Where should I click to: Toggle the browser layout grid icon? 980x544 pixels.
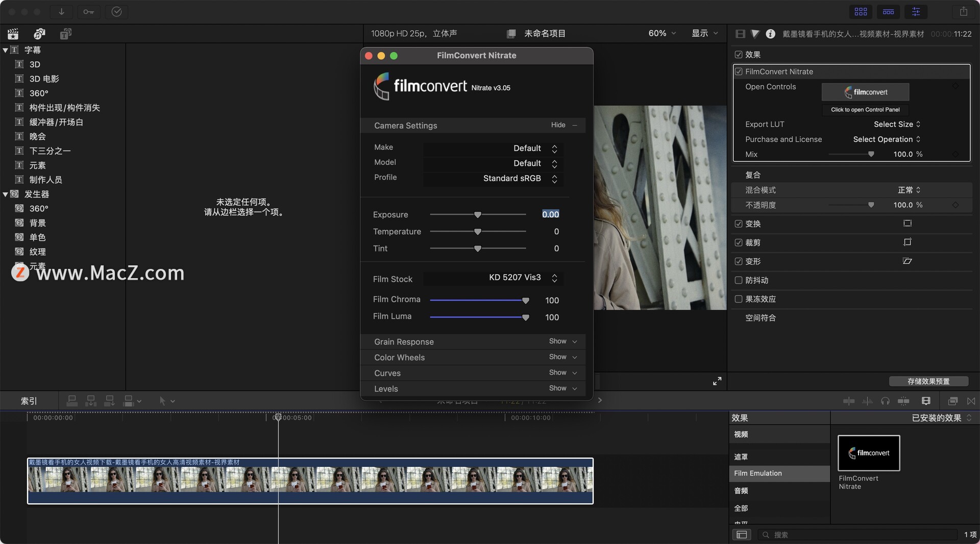[861, 12]
